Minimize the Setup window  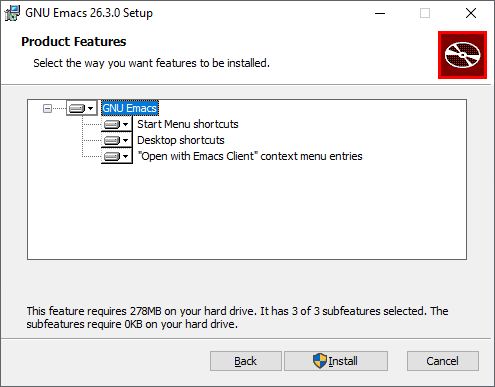380,13
